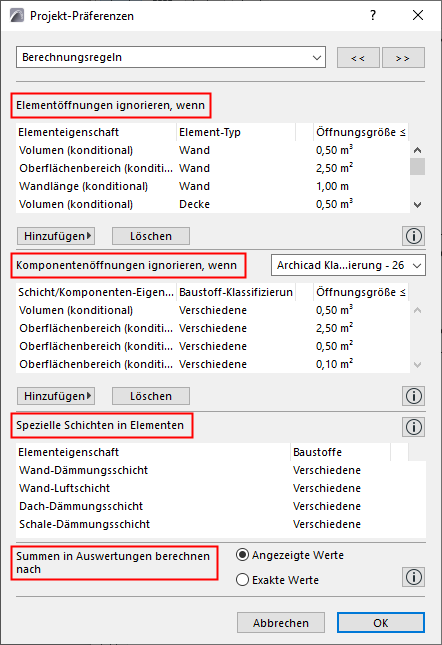Click the Abbrechen button
Screen dimensions: 442x645
click(281, 623)
